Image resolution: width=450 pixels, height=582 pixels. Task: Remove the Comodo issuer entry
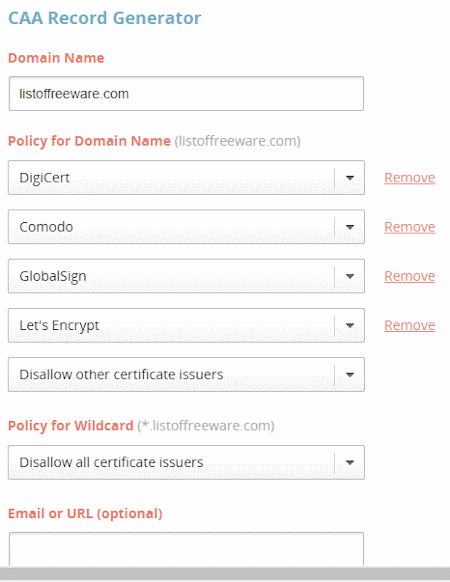click(x=410, y=227)
